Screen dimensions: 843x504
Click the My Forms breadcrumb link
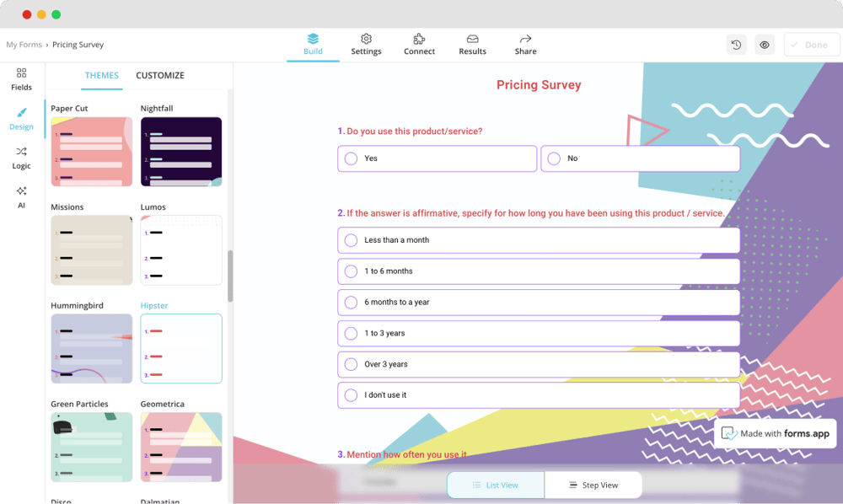pos(24,45)
